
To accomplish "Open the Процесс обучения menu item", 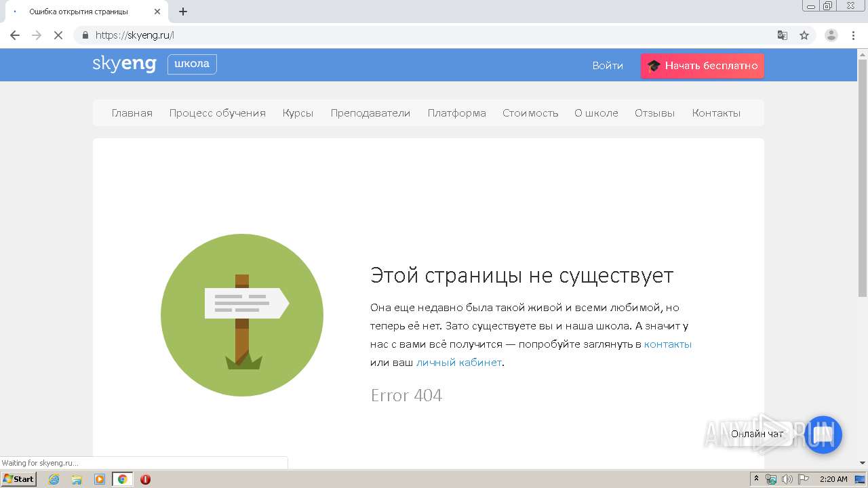I will pos(218,113).
